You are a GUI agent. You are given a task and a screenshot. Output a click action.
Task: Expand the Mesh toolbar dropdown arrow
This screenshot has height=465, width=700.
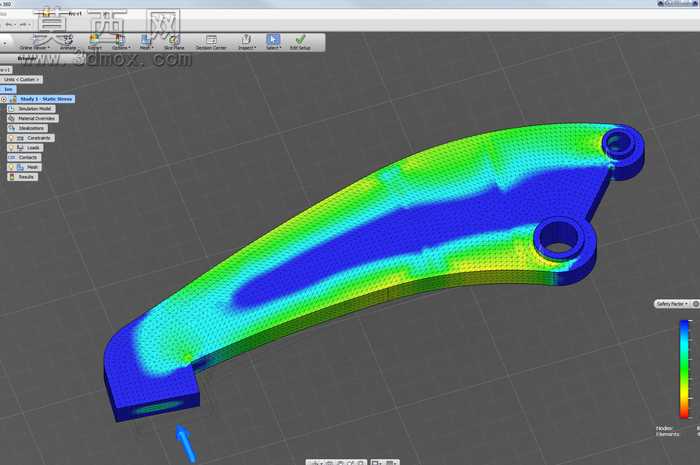152,48
